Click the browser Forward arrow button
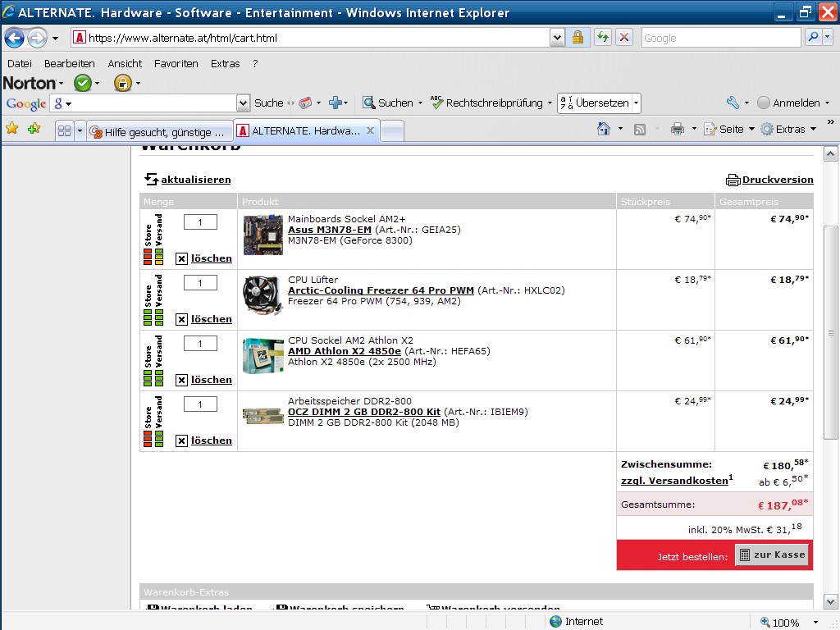Image resolution: width=840 pixels, height=630 pixels. click(x=37, y=38)
